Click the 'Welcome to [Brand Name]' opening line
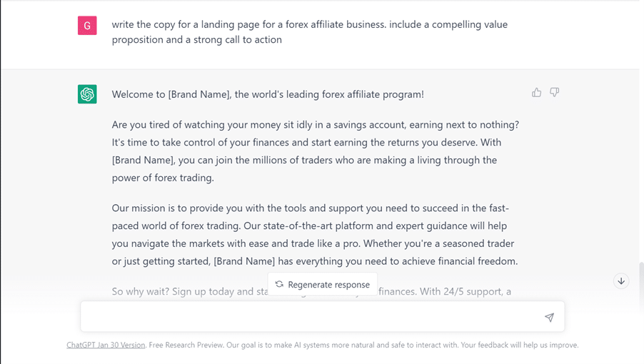Screen dimensions: 644x364 click(x=268, y=94)
